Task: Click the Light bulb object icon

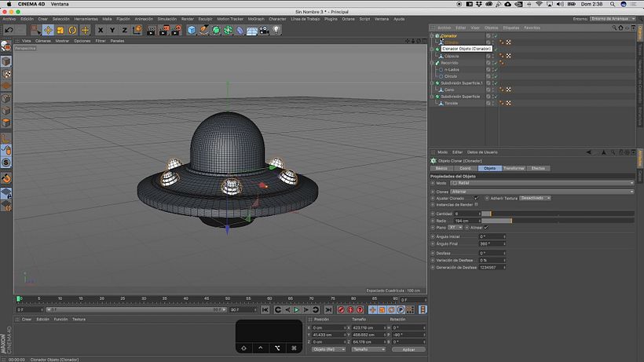Action: (x=276, y=30)
